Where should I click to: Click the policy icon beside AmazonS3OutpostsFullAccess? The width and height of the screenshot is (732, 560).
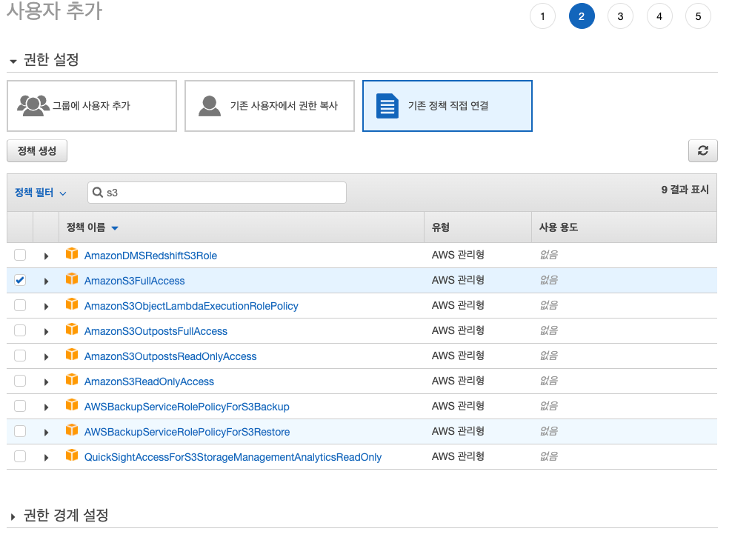pyautogui.click(x=72, y=329)
